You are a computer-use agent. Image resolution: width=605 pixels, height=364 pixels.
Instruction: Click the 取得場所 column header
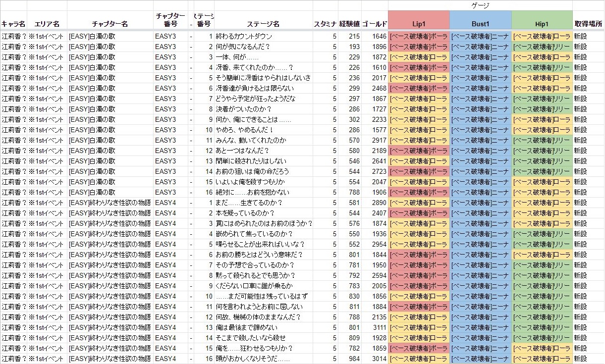pos(588,24)
